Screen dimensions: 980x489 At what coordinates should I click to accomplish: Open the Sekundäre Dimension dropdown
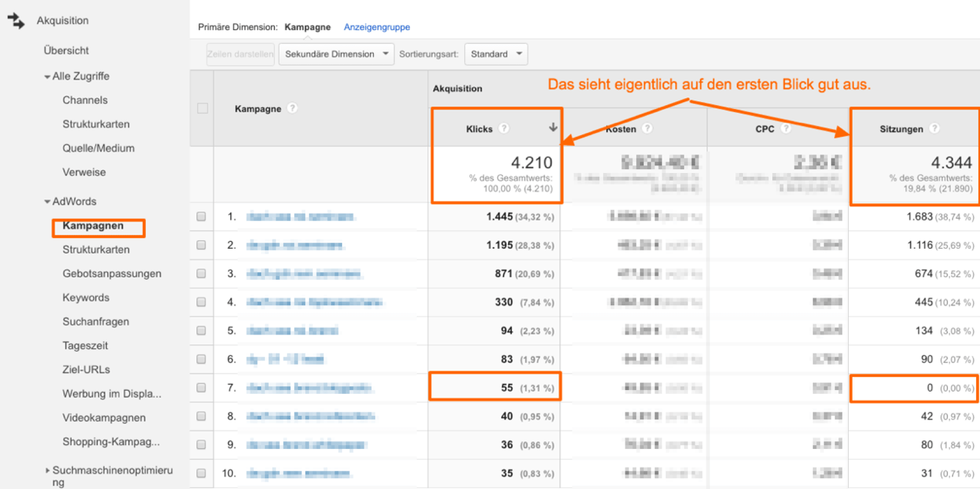336,54
